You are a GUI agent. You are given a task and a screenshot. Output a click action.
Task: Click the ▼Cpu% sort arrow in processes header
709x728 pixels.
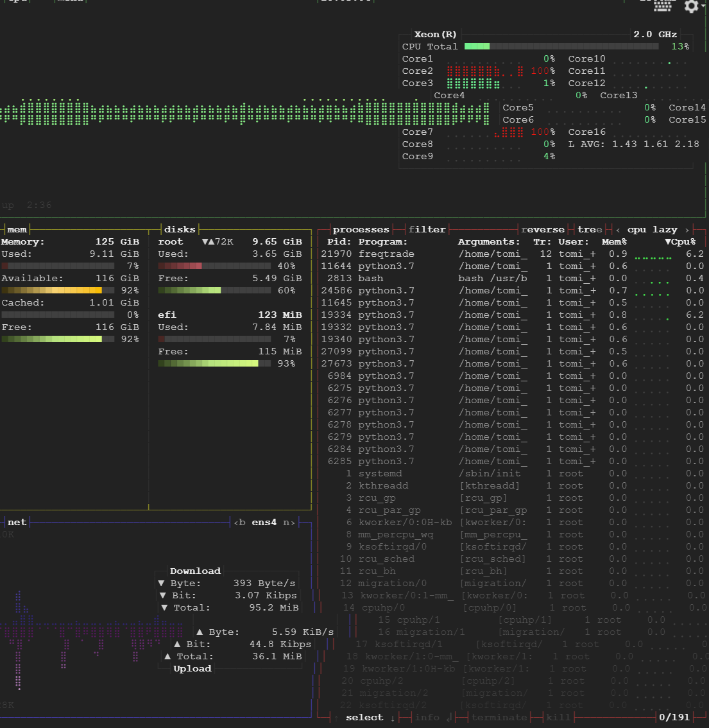click(x=679, y=241)
